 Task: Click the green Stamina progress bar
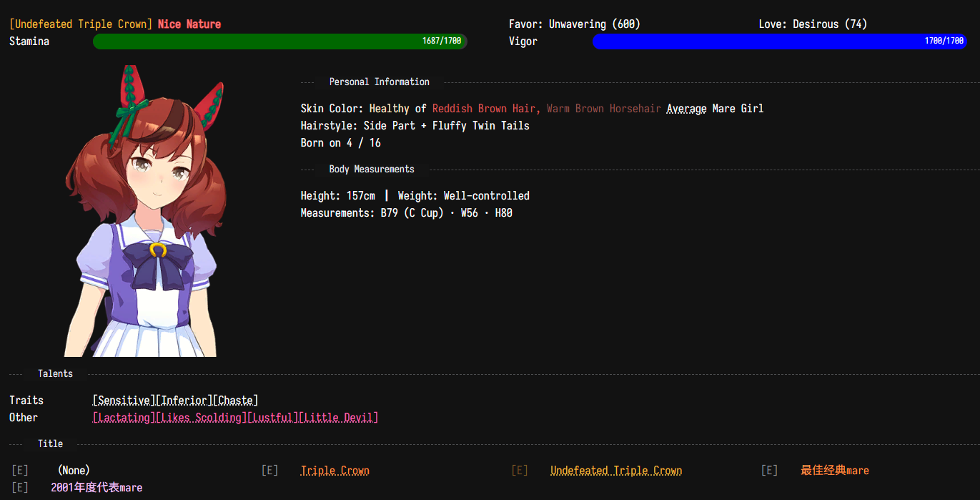click(280, 41)
